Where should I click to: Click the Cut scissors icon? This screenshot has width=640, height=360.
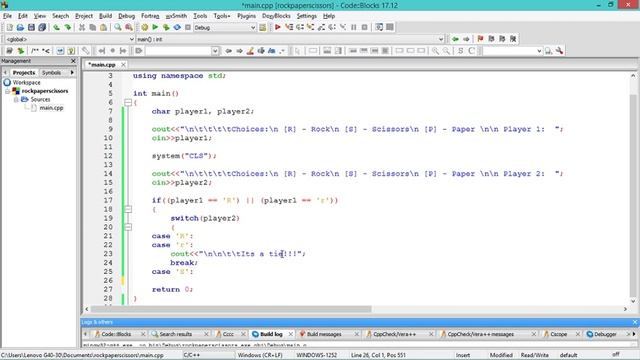[82, 27]
